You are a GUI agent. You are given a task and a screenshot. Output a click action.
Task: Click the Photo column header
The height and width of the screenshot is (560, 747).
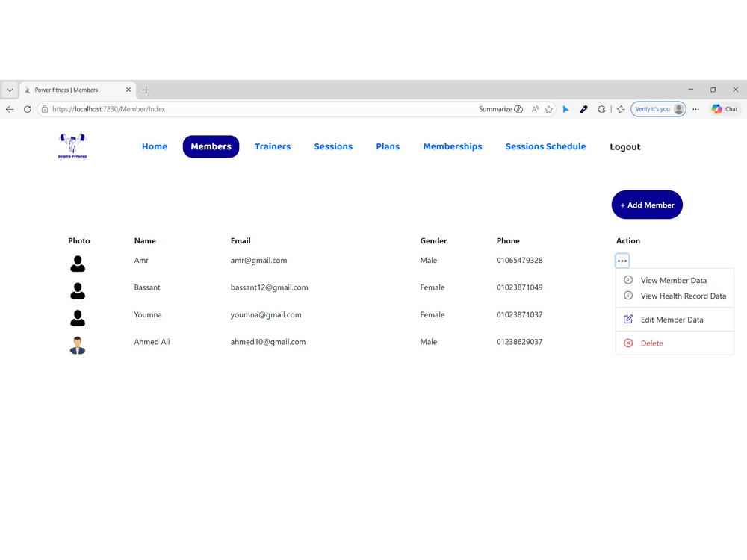tap(79, 241)
